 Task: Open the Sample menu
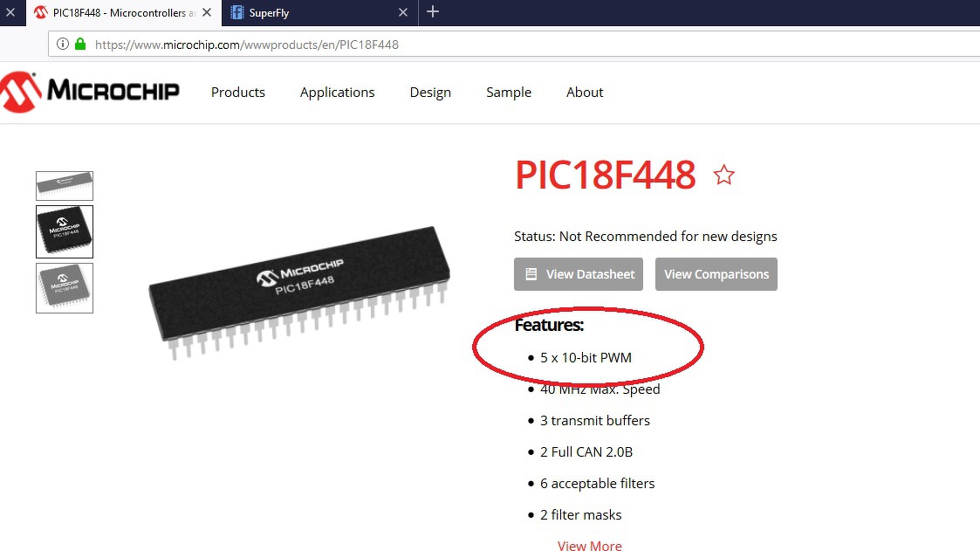click(509, 92)
